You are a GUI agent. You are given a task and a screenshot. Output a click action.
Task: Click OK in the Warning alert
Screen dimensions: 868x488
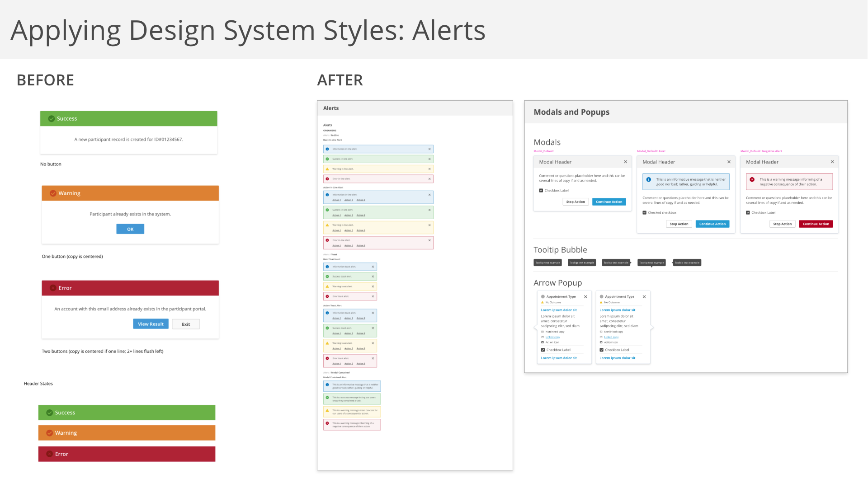(130, 229)
